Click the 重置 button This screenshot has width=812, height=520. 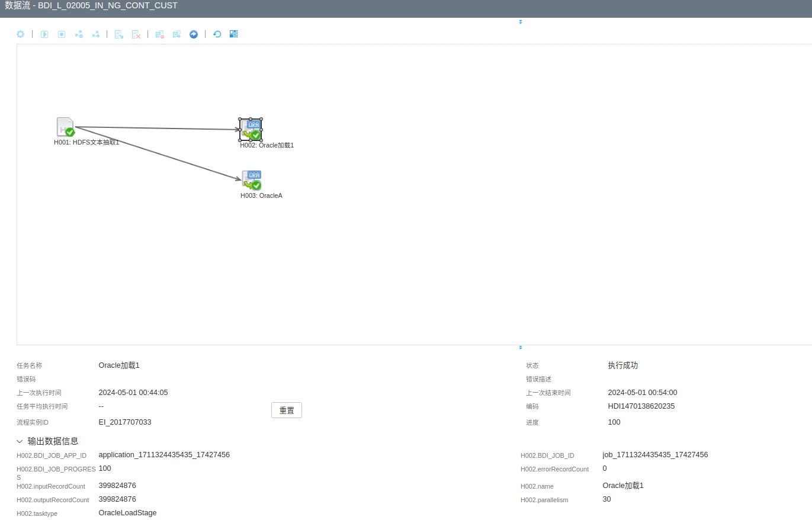click(x=287, y=410)
